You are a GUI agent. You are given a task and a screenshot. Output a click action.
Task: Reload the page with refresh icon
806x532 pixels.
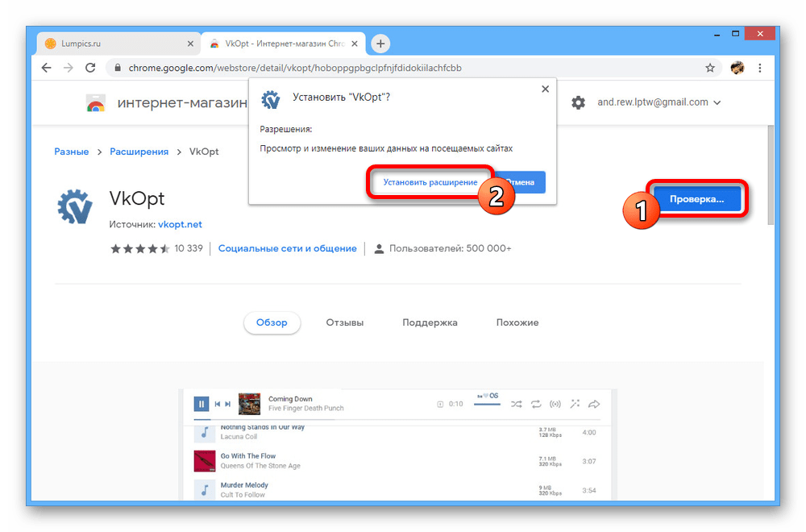click(x=90, y=68)
